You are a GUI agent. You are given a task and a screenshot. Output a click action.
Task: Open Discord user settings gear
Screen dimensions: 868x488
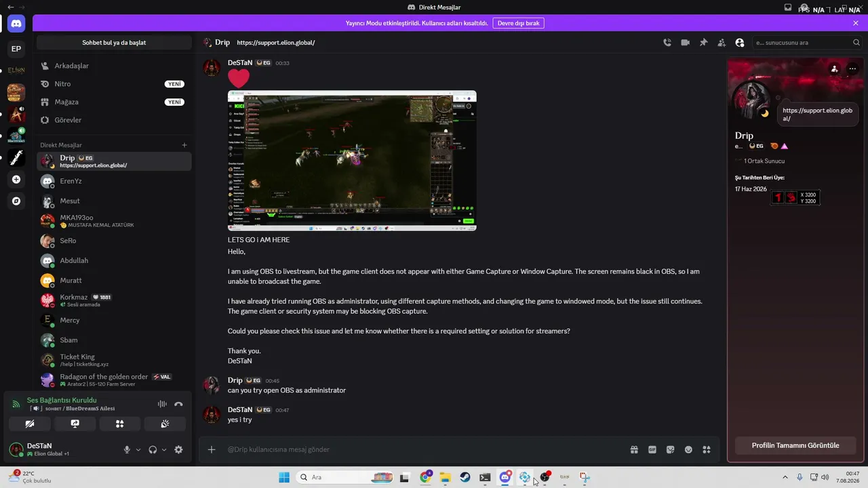coord(178,449)
